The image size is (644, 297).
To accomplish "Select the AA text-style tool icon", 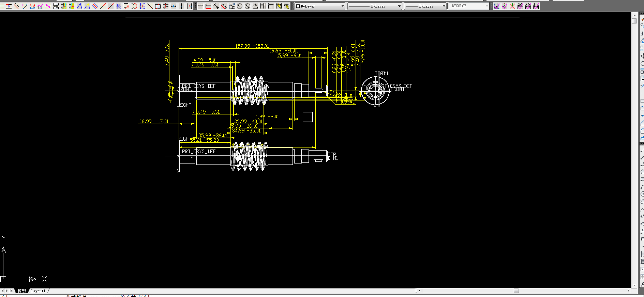I will [x=32, y=6].
